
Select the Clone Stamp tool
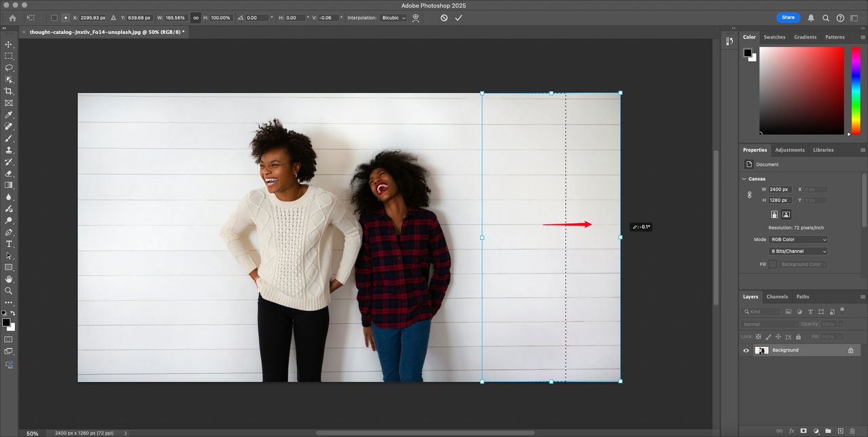pyautogui.click(x=9, y=150)
